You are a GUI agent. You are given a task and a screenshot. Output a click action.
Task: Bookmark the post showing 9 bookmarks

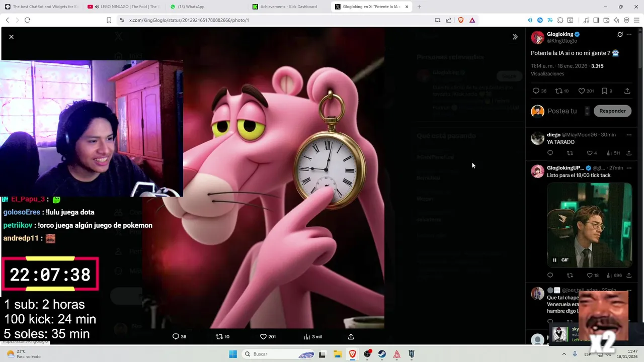607,91
